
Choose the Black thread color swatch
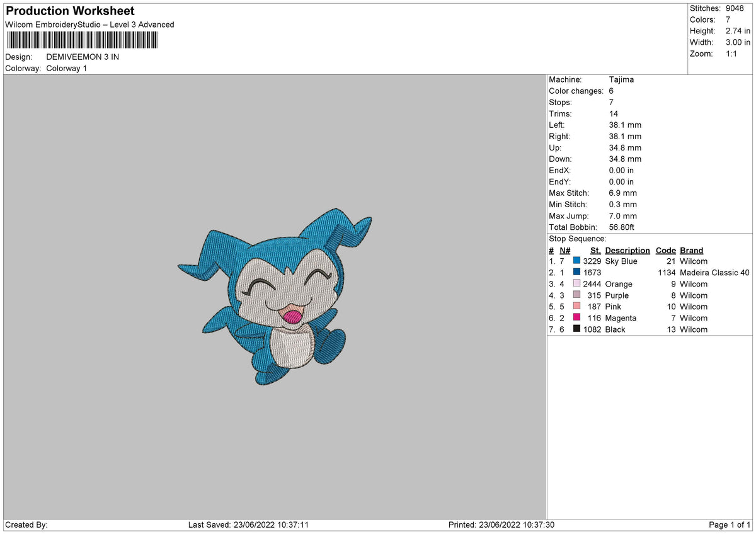(x=576, y=329)
